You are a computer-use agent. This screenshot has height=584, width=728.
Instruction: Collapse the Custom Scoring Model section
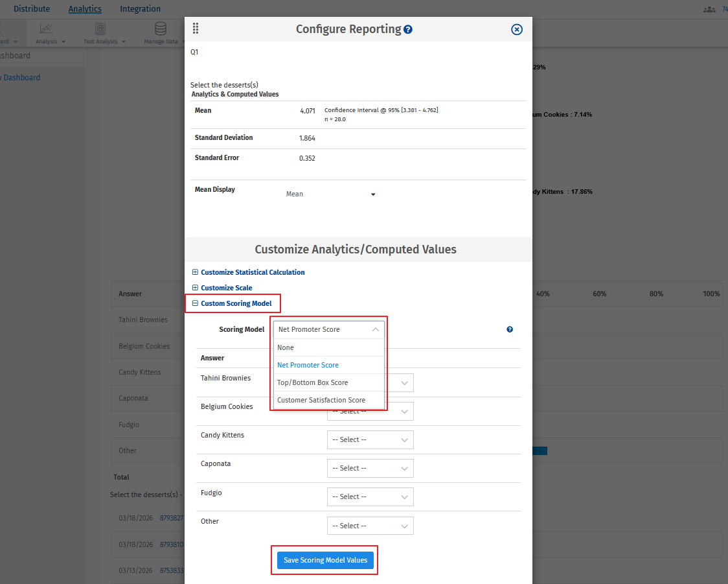[194, 303]
